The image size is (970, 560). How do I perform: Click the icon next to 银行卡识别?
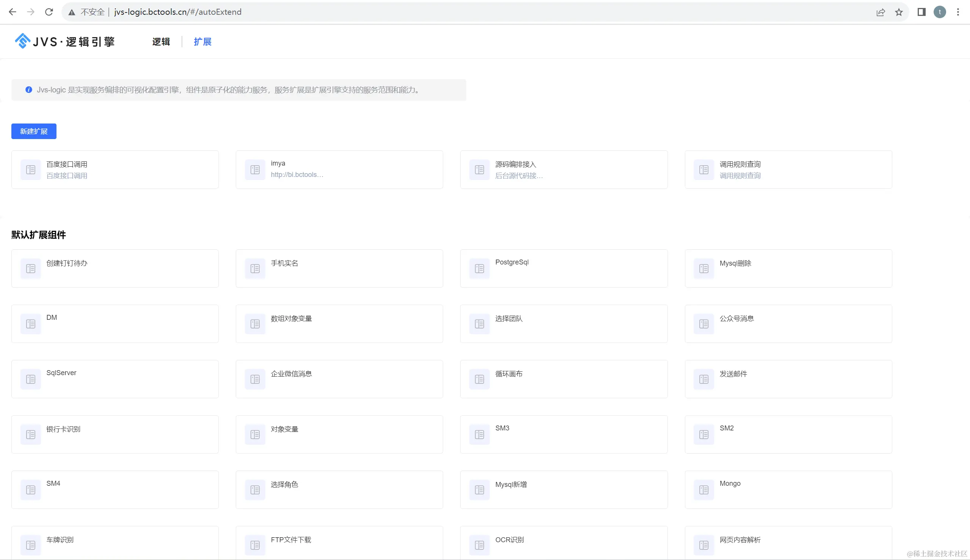[30, 434]
